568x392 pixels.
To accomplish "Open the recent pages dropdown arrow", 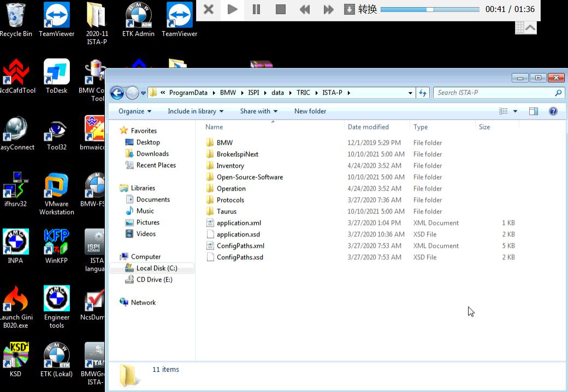I will pyautogui.click(x=144, y=93).
